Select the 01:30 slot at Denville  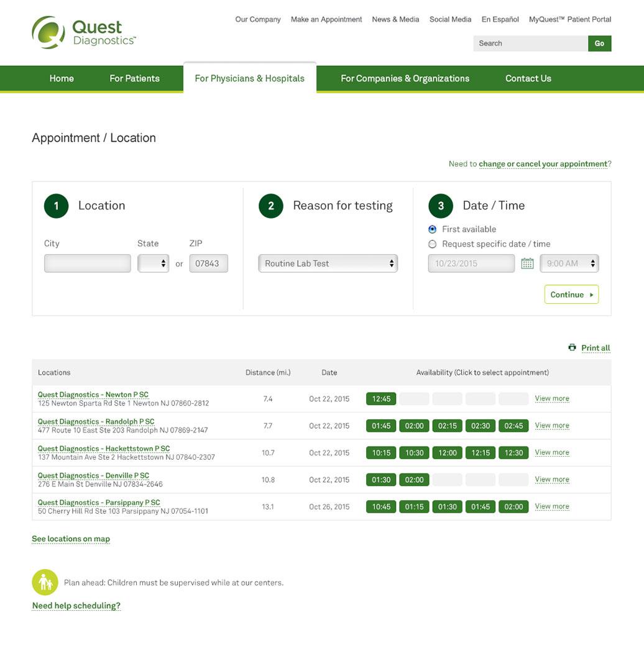(381, 480)
